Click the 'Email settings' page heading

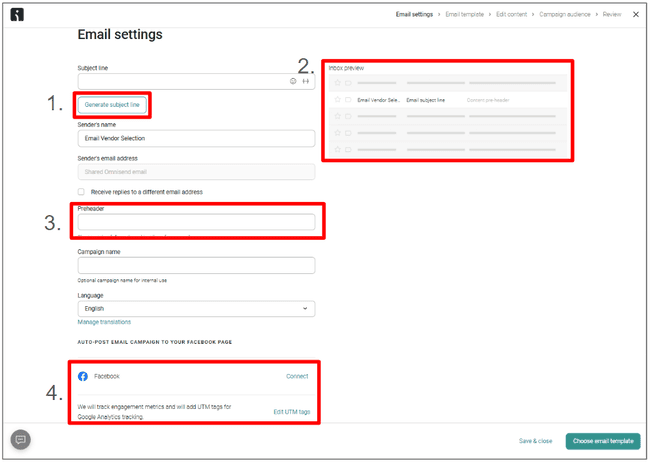[x=120, y=34]
